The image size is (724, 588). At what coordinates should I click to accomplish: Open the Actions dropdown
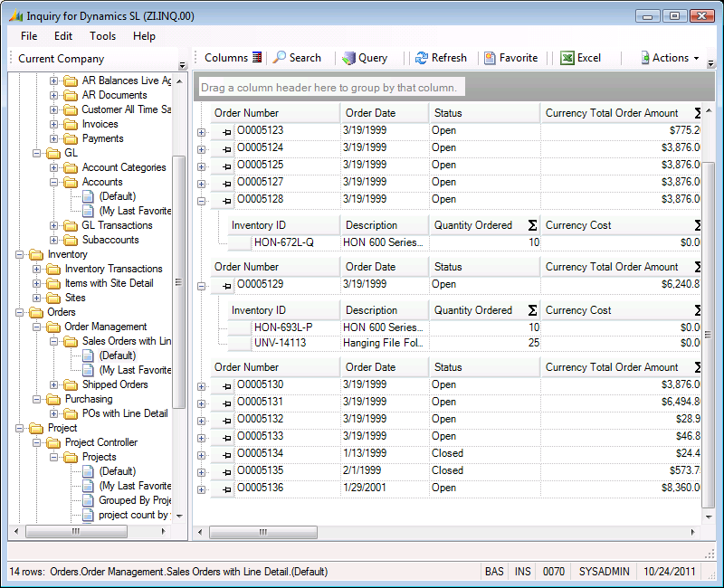coord(670,58)
